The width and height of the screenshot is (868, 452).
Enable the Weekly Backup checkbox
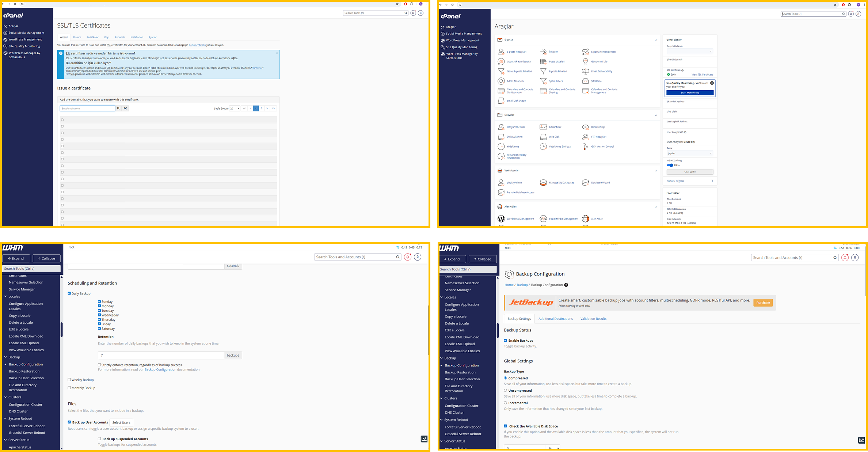click(69, 380)
